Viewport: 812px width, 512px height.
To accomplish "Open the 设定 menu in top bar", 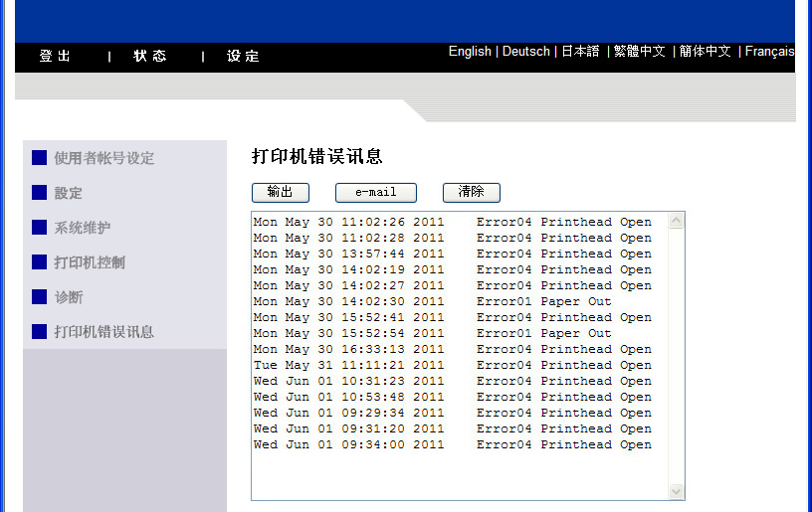I will tap(243, 57).
